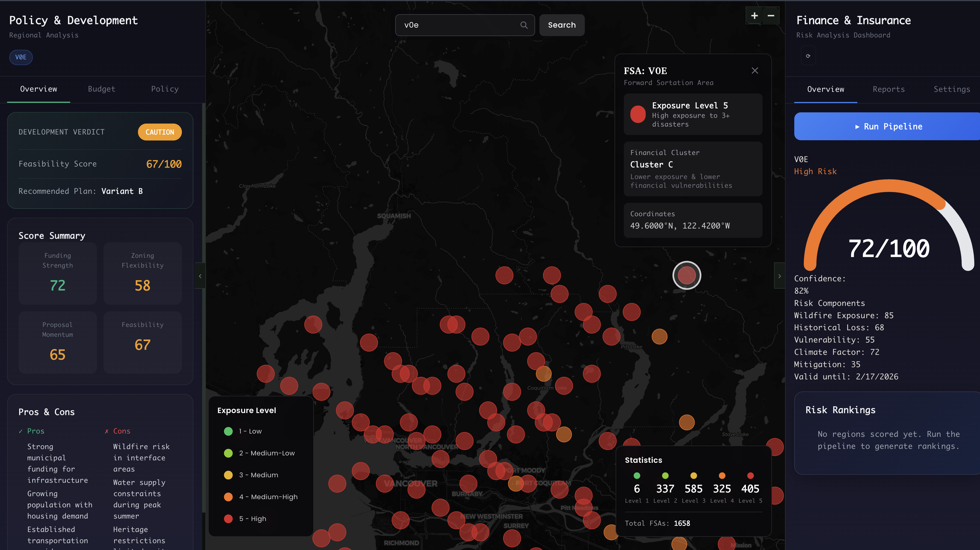
Task: Click the 1 - Low legend swatch
Action: [x=228, y=431]
